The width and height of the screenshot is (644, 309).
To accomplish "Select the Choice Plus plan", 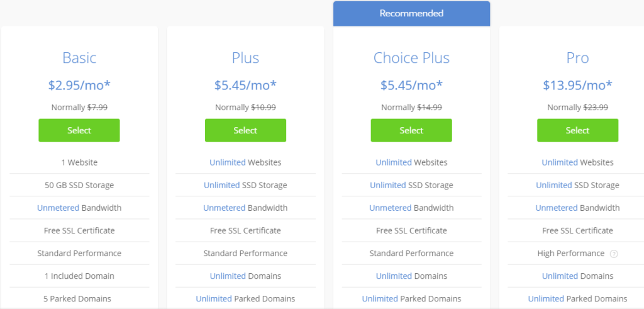I will [411, 130].
